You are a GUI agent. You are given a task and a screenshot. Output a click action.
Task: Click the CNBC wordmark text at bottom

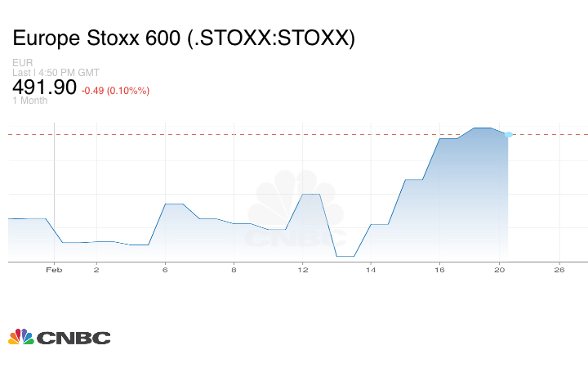74,337
